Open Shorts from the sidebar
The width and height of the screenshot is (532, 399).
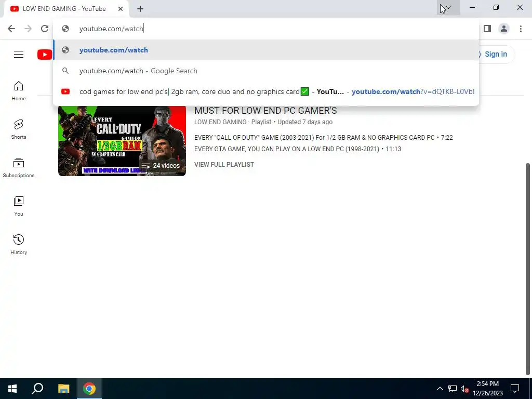[x=19, y=129]
